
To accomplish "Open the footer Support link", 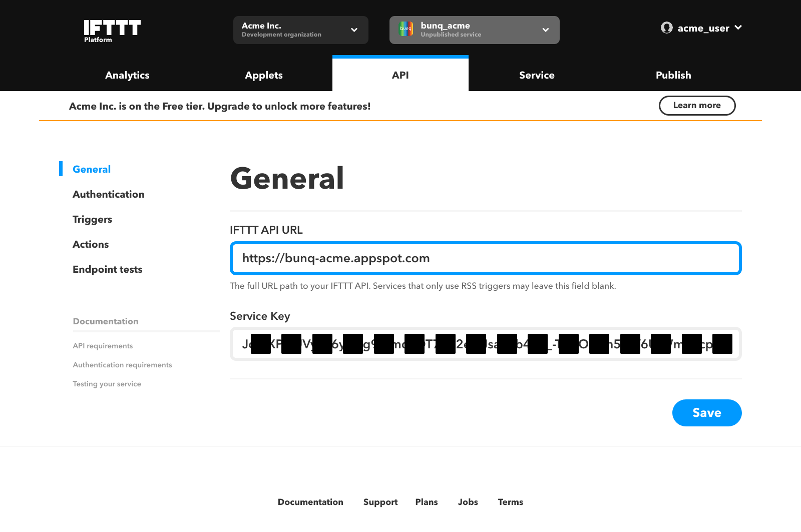I will coord(380,502).
